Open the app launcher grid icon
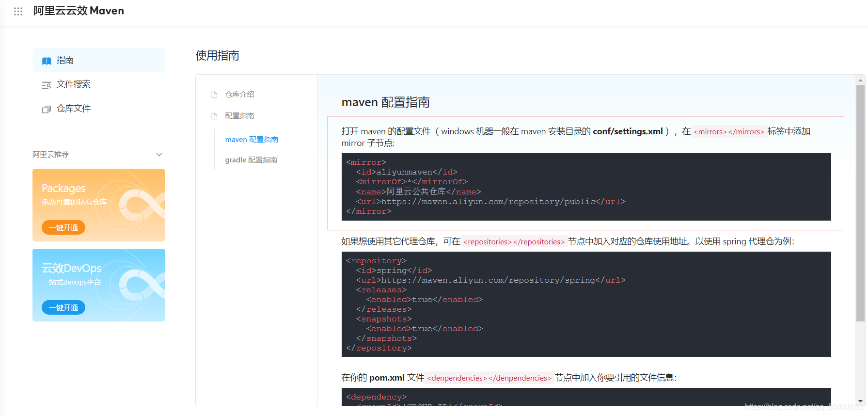Image resolution: width=868 pixels, height=416 pixels. [18, 11]
